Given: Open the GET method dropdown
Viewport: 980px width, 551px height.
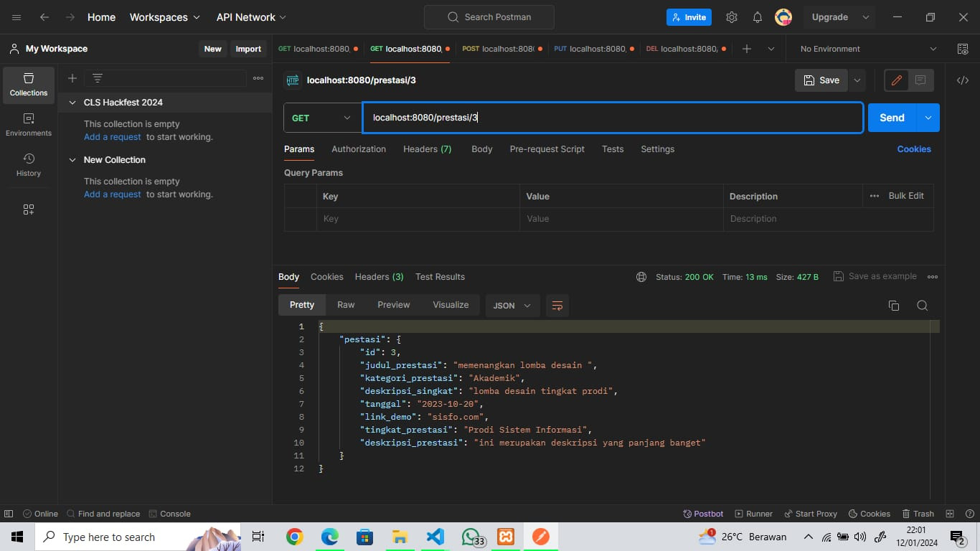Looking at the screenshot, I should point(322,118).
